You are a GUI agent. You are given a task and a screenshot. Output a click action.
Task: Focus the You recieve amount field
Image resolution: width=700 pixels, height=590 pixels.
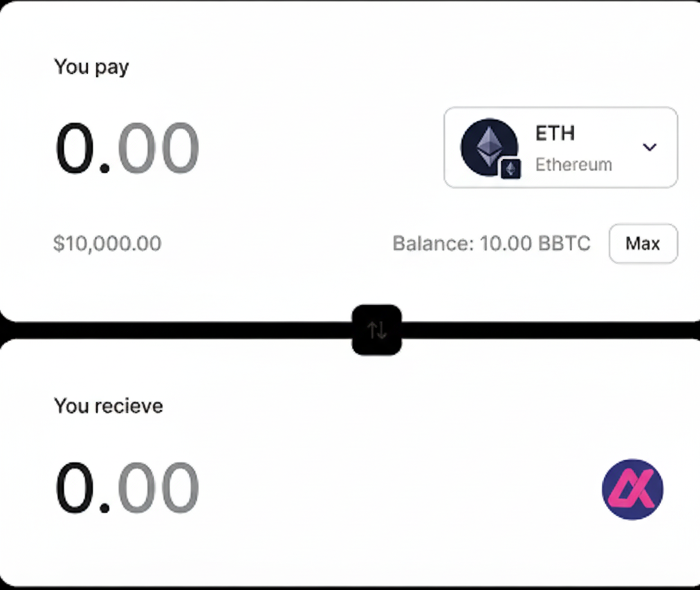[x=127, y=488]
